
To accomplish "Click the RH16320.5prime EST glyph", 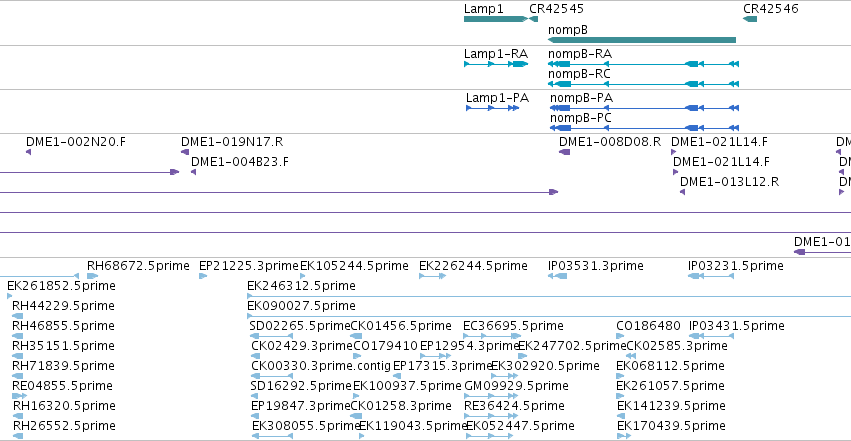I will pos(18,416).
